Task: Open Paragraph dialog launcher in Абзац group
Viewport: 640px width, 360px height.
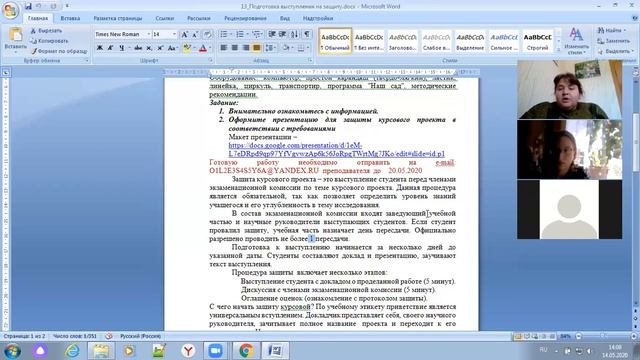Action: point(310,60)
